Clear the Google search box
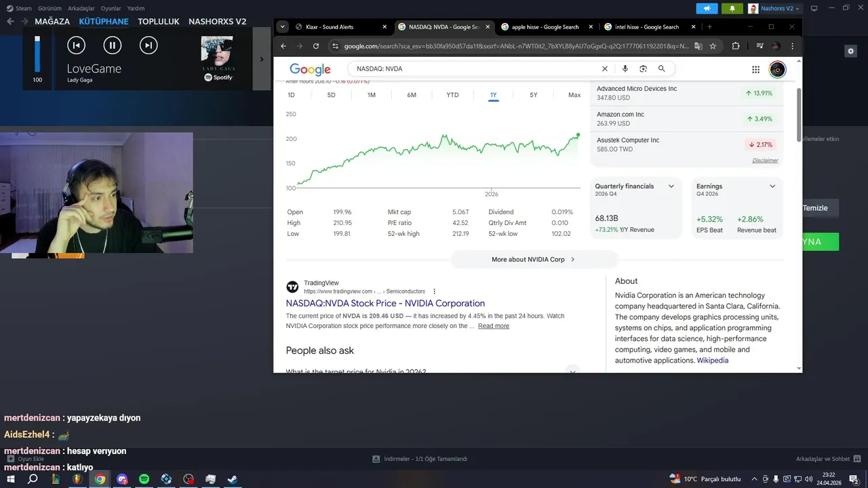Screen dimensions: 868x488 (605, 68)
